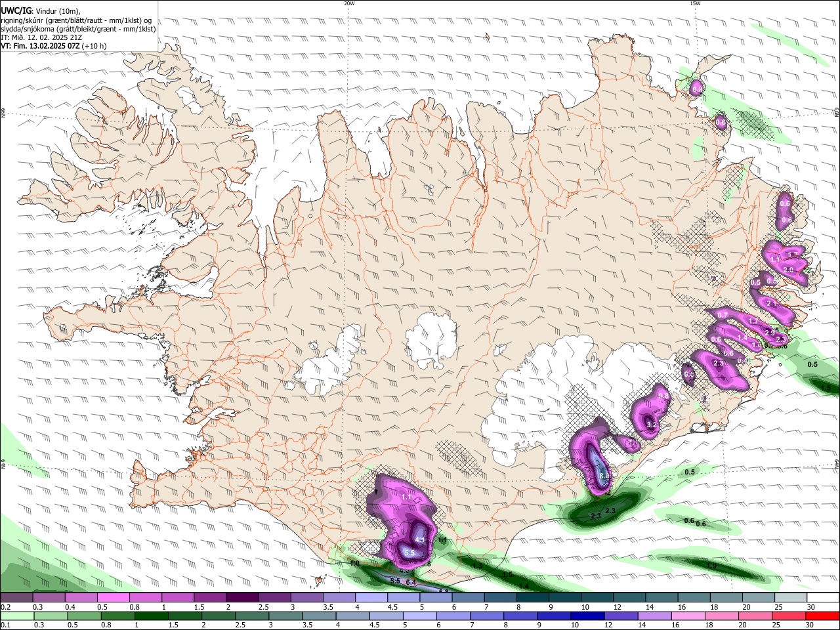Select lower legend swatch between 20 and 25
This screenshot has height=630, width=840.
tap(755, 616)
